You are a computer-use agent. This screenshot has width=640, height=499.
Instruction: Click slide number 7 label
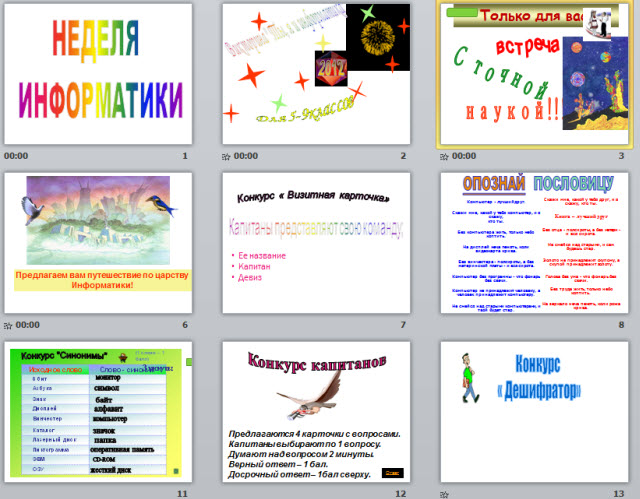tap(403, 325)
